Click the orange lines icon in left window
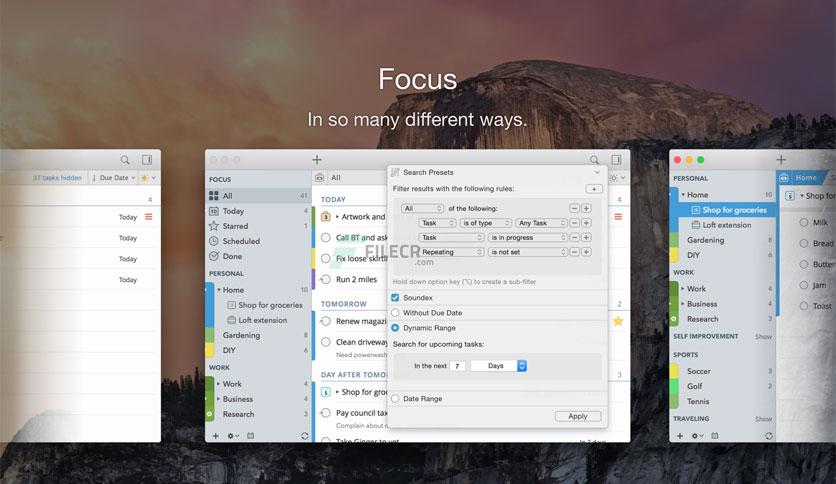 pyautogui.click(x=149, y=216)
